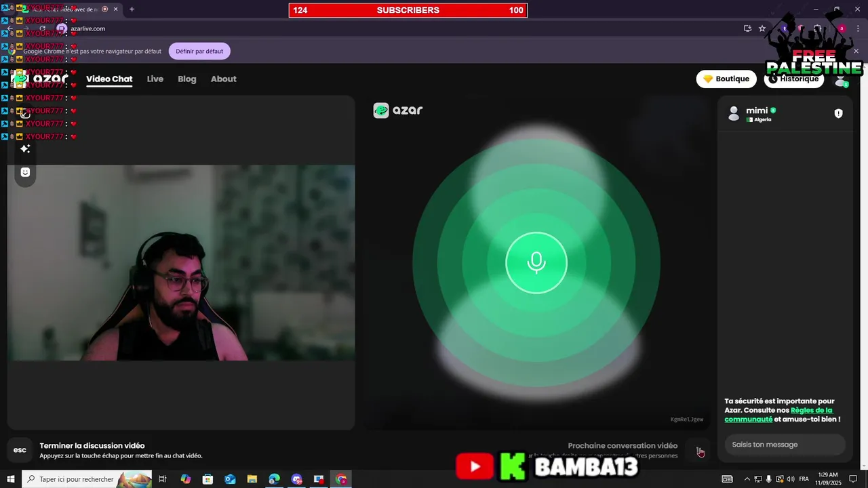Open the About page
Viewport: 868px width, 488px height.
pos(224,79)
